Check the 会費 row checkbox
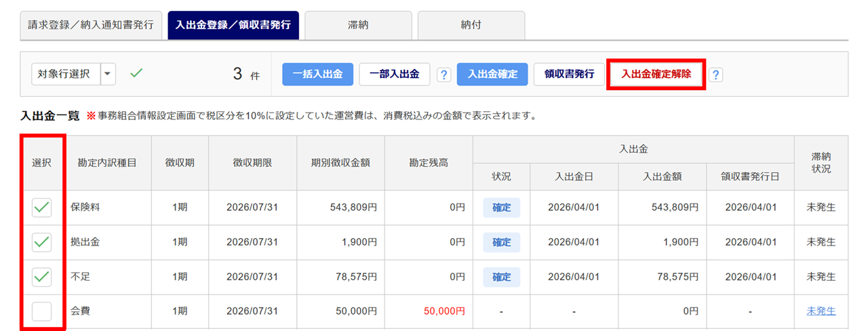Screen dimensions: 868x331 click(x=42, y=311)
